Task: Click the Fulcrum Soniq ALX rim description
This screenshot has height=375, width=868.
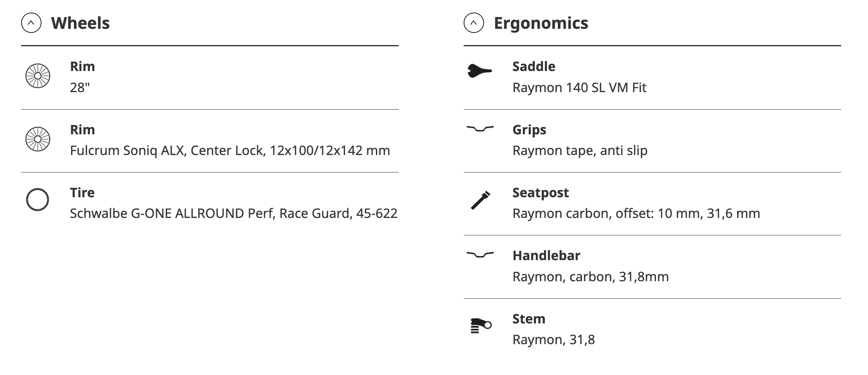Action: tap(230, 151)
